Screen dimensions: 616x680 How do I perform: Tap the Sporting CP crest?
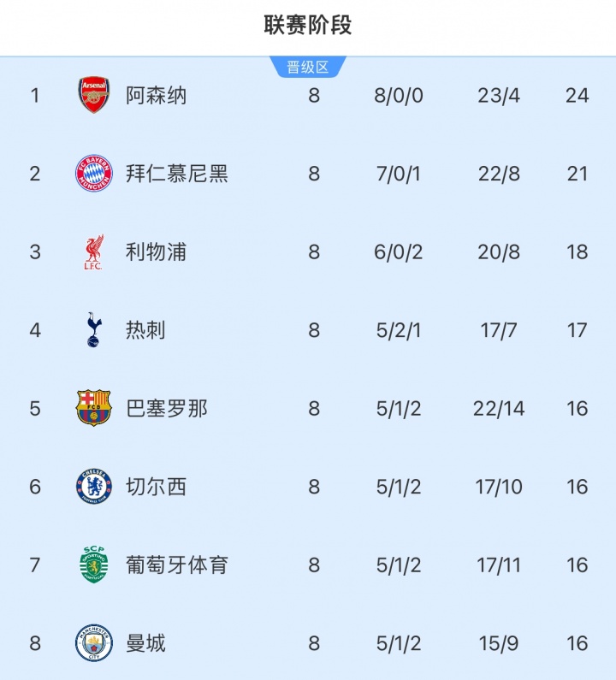[x=94, y=565]
